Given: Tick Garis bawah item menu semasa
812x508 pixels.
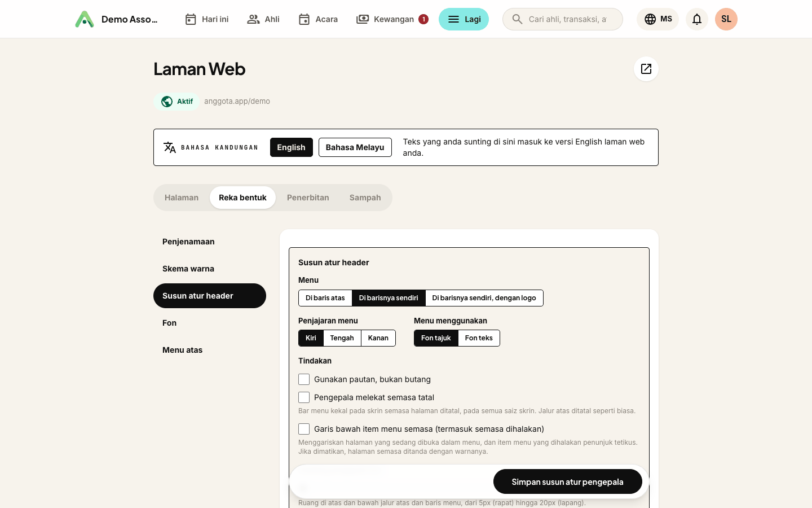Looking at the screenshot, I should pos(304,429).
